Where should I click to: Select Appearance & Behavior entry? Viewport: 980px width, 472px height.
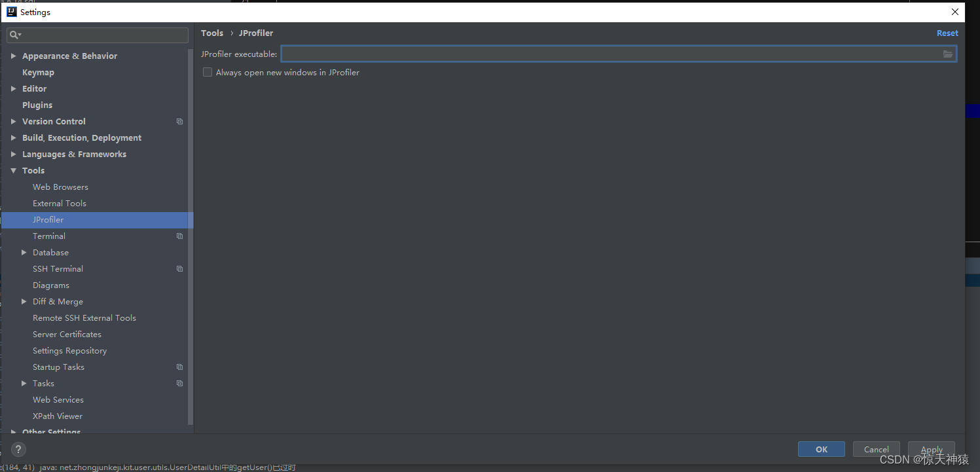point(69,56)
